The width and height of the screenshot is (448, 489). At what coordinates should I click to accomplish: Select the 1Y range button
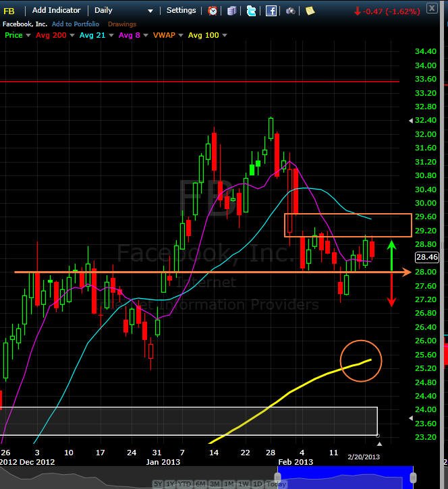[171, 484]
